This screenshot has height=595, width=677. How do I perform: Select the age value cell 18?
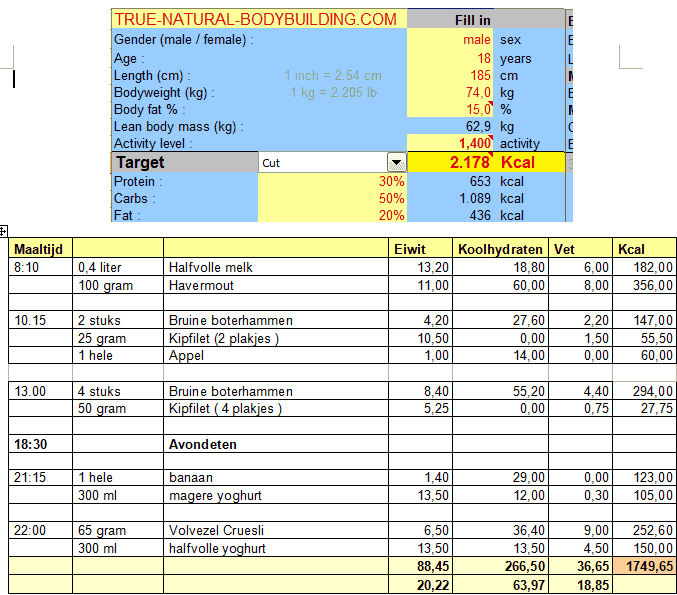coord(451,58)
